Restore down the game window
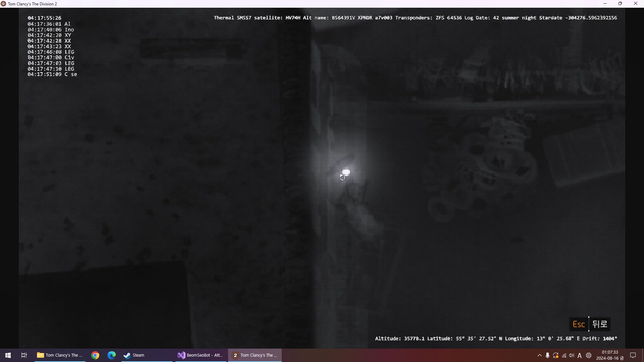This screenshot has height=362, width=644. (620, 4)
